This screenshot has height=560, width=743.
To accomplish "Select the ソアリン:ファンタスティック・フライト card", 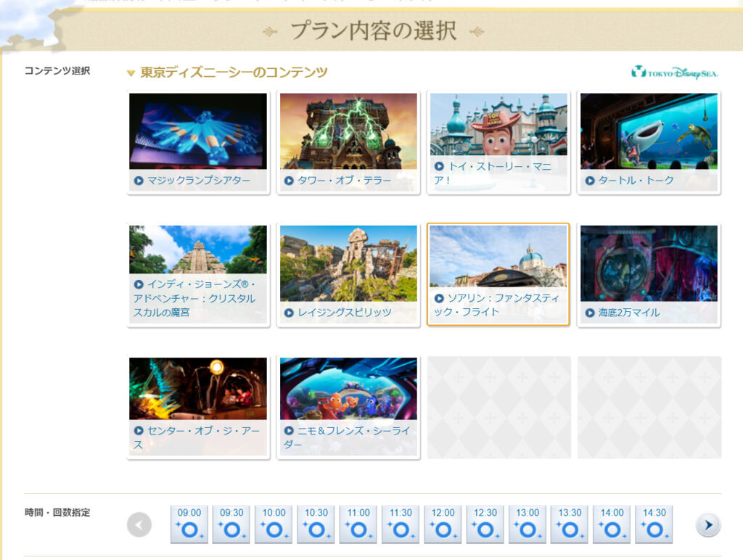I will [498, 275].
